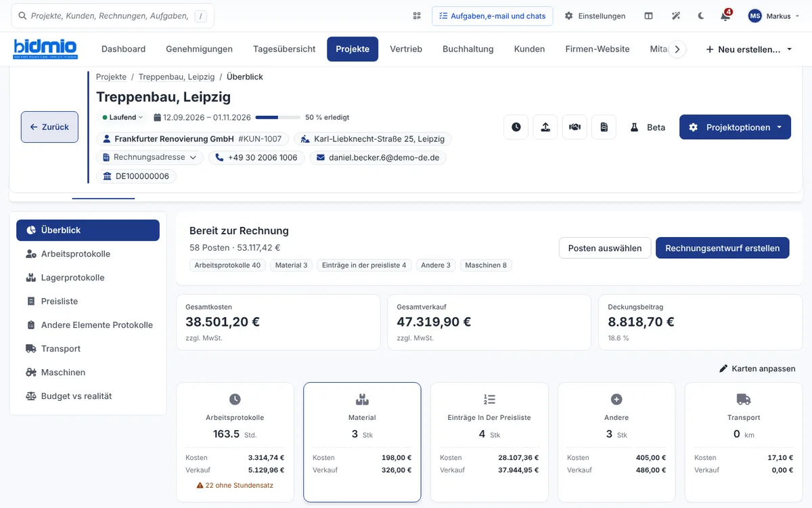812x508 pixels.
Task: Focus the search field for Projekte, Kunden
Action: click(112, 16)
